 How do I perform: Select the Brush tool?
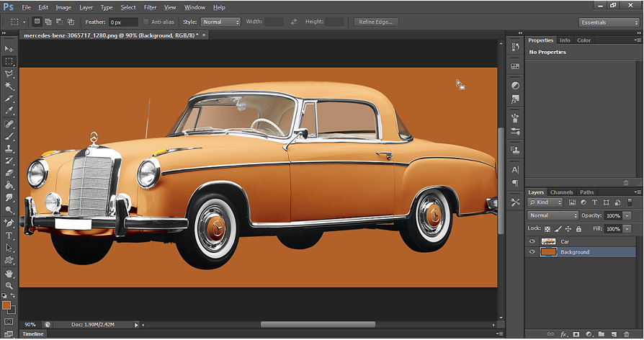point(9,136)
